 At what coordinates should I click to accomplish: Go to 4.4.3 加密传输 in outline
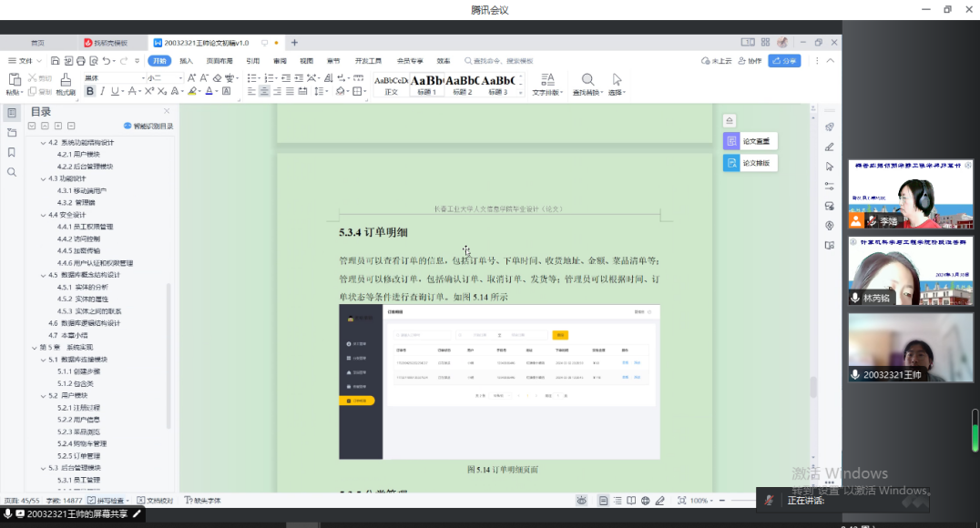[x=78, y=250]
